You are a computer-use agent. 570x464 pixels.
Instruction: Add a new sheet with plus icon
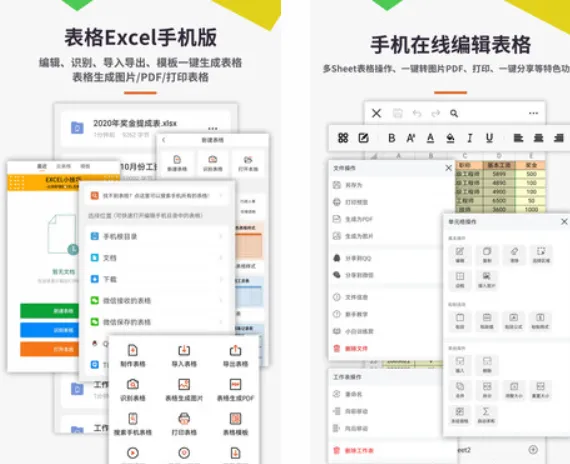coord(533,450)
